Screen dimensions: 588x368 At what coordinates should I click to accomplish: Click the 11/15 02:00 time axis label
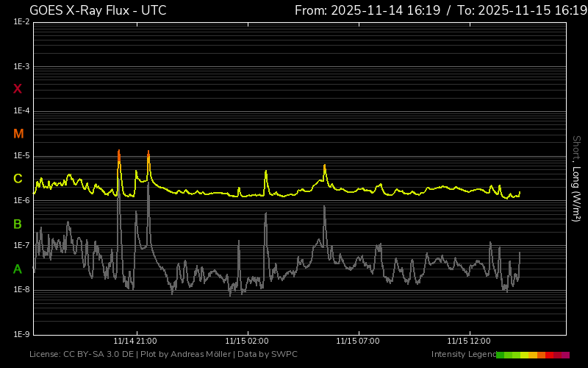click(246, 341)
